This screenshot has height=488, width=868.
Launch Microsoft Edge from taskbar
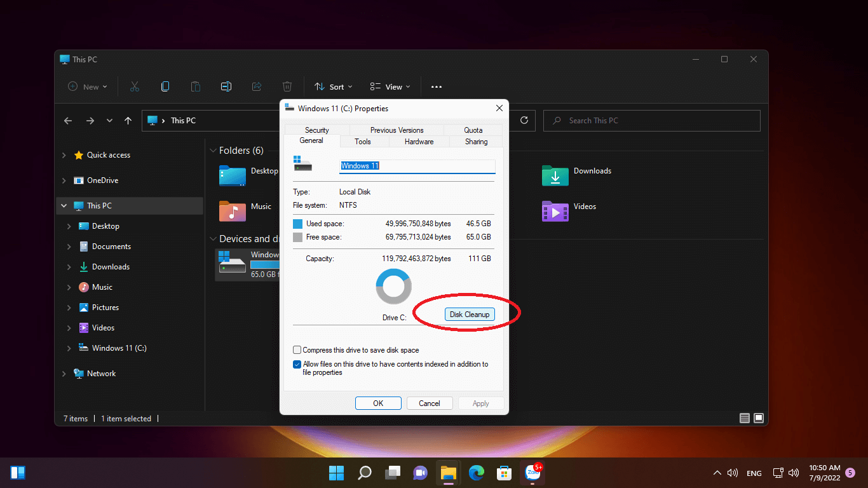[x=477, y=473]
